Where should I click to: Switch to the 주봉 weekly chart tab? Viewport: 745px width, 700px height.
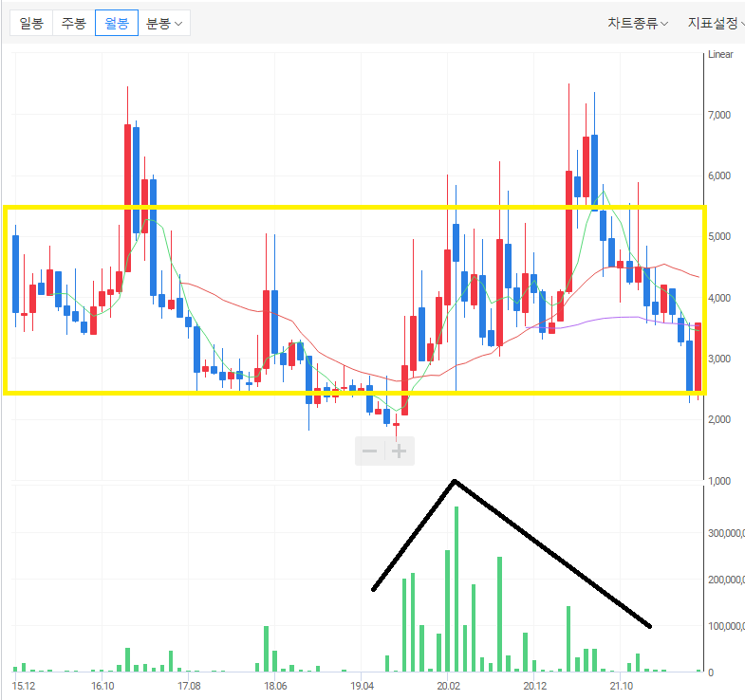tap(74, 23)
